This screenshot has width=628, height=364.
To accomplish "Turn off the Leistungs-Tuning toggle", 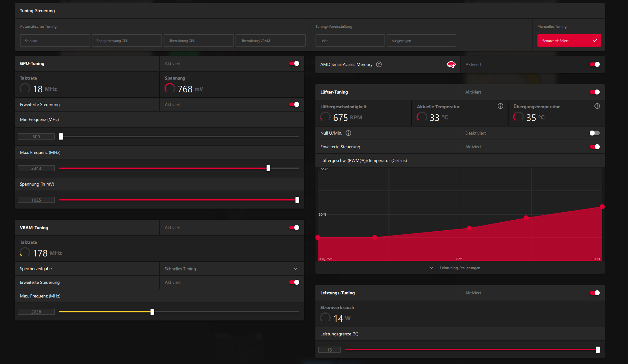I will click(x=594, y=293).
